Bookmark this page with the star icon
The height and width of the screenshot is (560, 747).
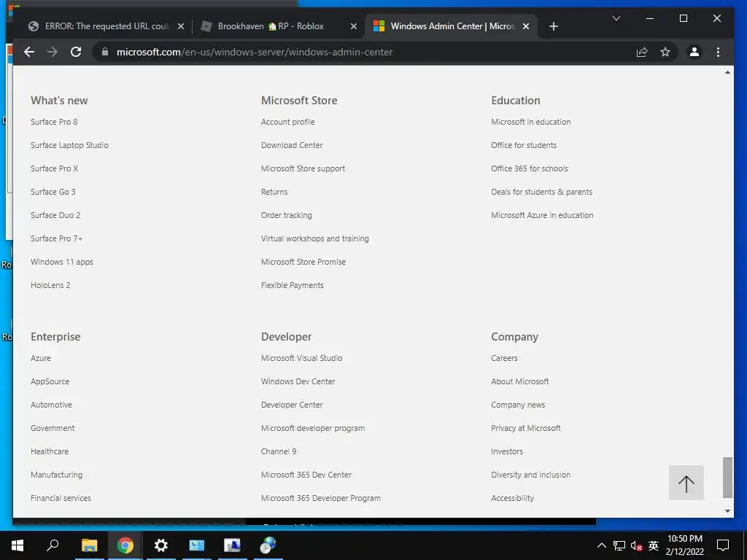coord(665,52)
